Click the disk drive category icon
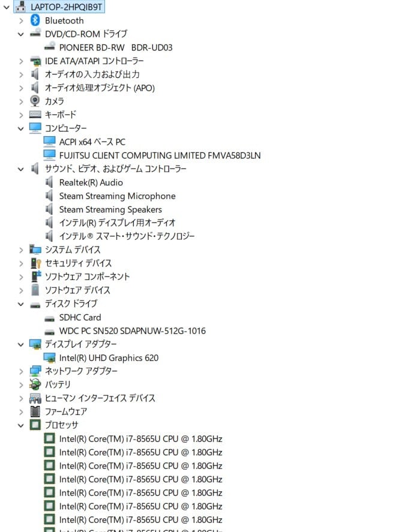The width and height of the screenshot is (411, 532). (35, 305)
